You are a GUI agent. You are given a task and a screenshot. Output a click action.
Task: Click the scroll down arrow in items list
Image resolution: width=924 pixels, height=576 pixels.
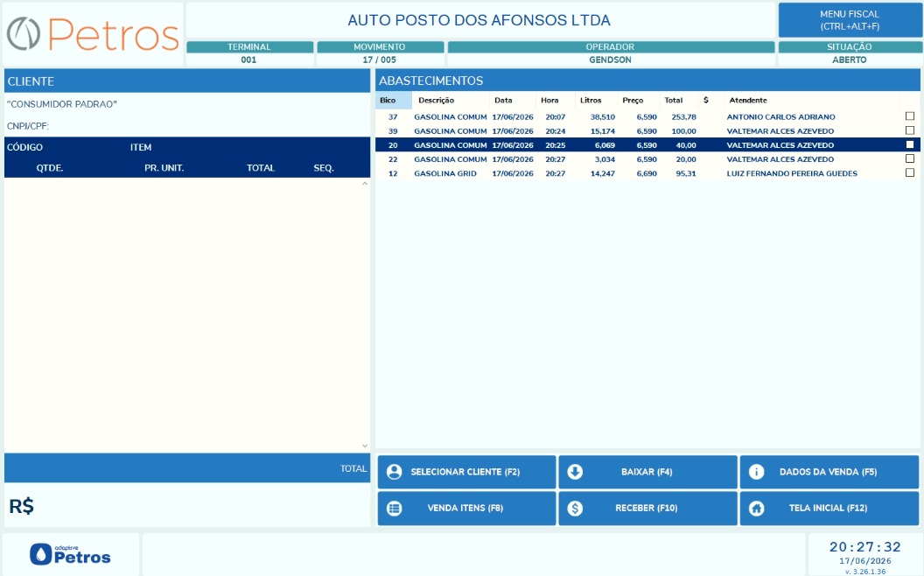[365, 446]
